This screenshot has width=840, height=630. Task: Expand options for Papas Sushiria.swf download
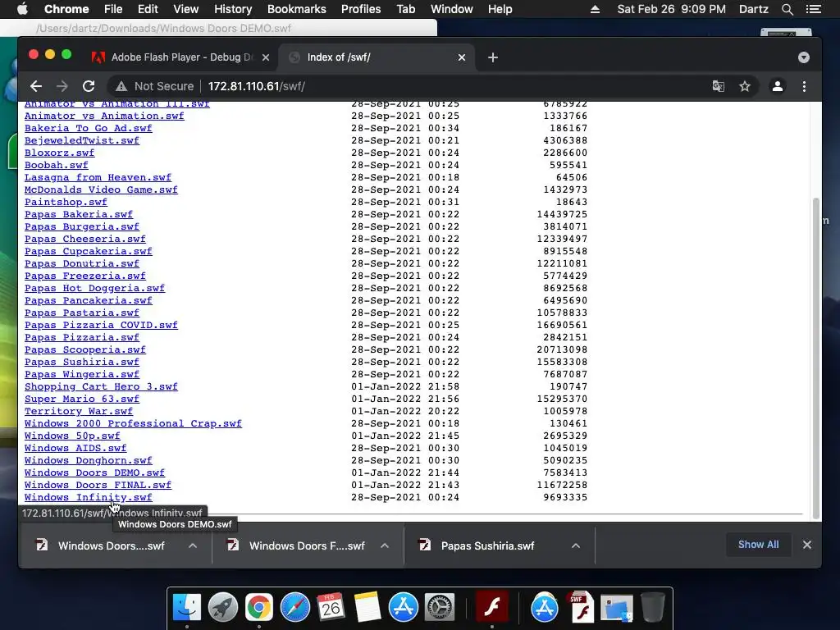pos(576,546)
